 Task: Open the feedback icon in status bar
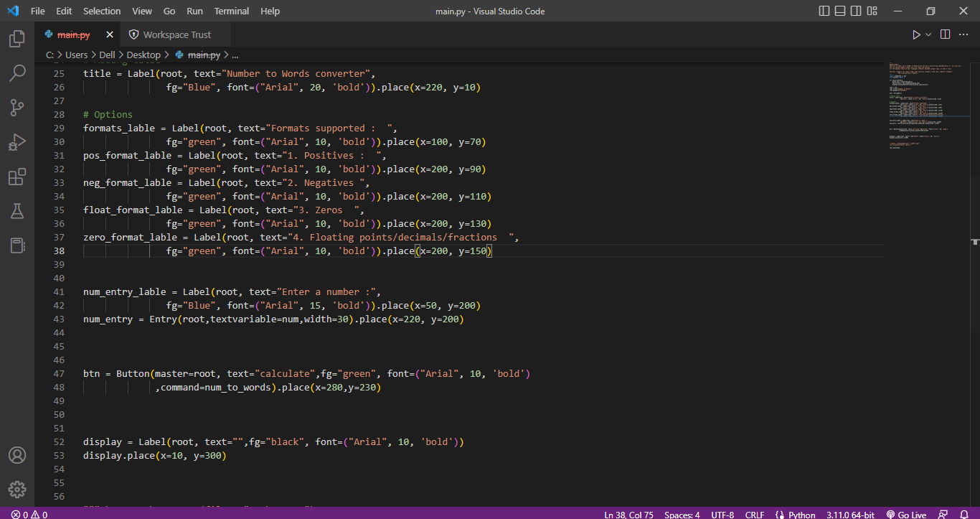944,514
